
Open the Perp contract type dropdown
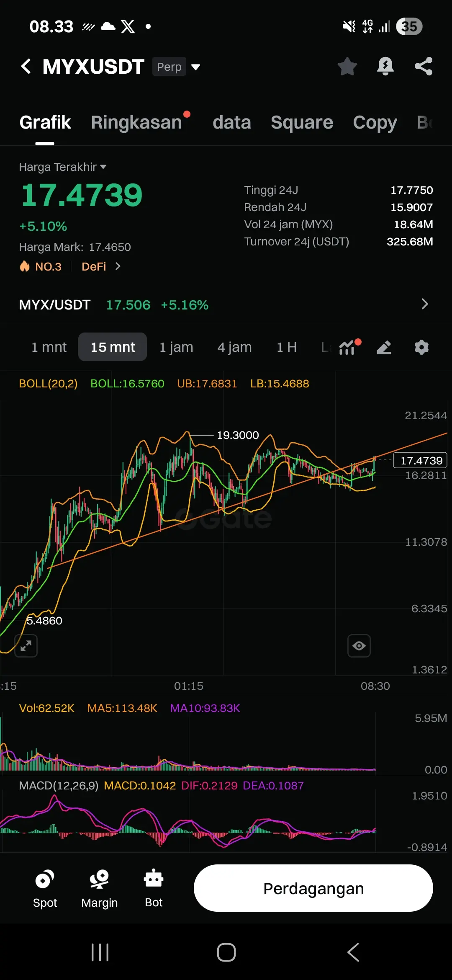click(176, 67)
